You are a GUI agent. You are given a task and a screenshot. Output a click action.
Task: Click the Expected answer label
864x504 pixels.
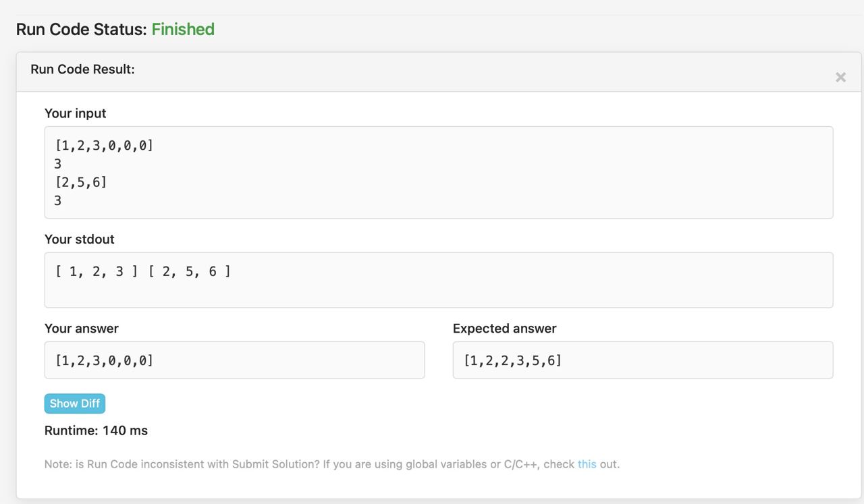click(504, 329)
